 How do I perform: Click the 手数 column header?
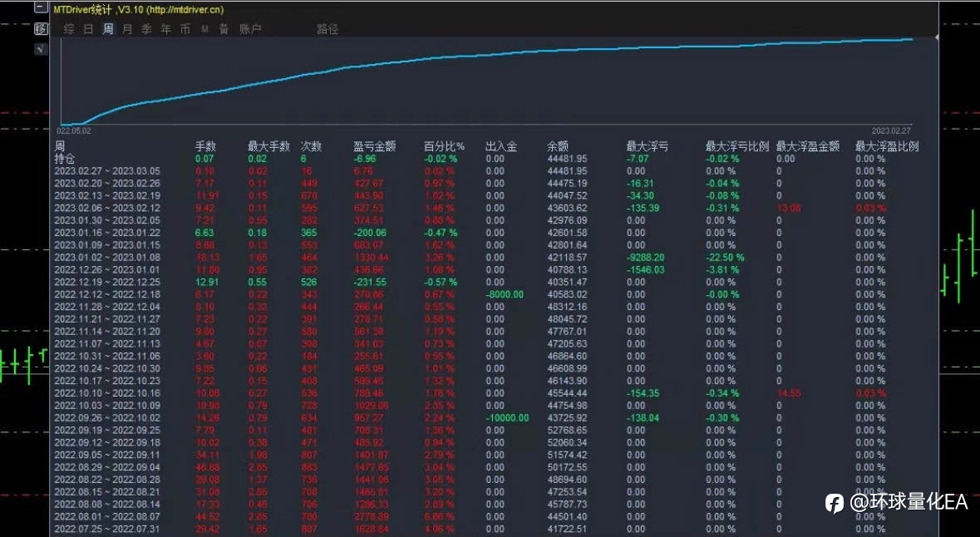(x=205, y=146)
